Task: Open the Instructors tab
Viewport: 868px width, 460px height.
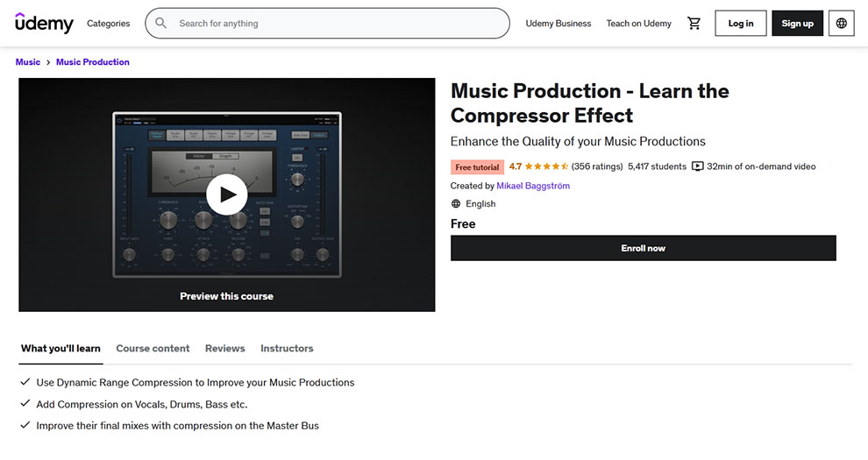Action: click(287, 349)
